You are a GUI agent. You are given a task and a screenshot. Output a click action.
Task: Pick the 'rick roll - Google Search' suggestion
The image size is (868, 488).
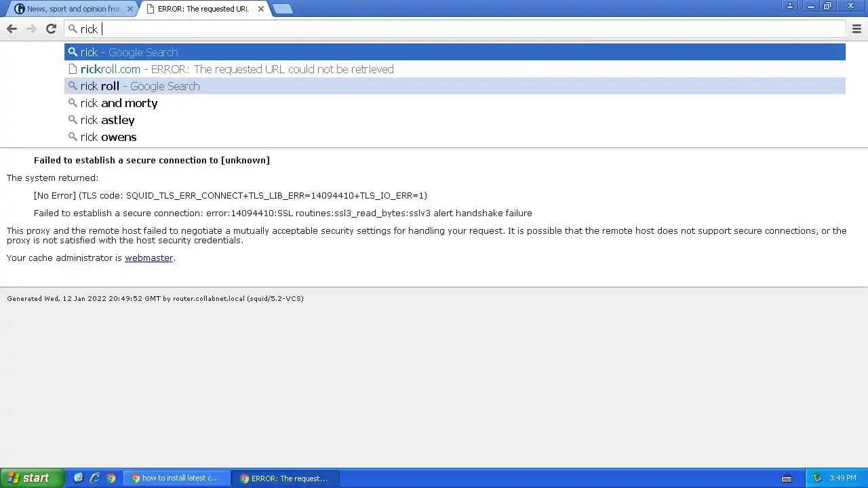click(454, 86)
